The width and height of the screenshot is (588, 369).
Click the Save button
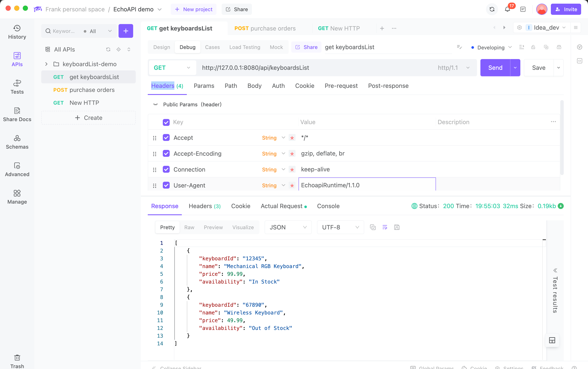tap(538, 68)
